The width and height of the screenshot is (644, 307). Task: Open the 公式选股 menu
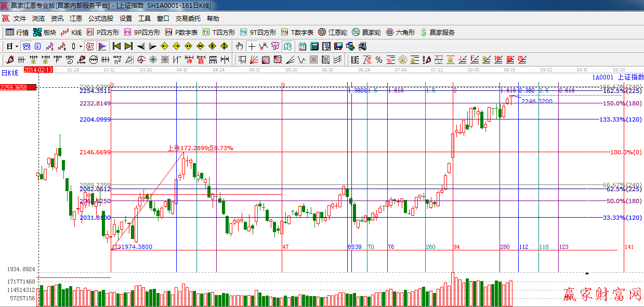pos(100,19)
